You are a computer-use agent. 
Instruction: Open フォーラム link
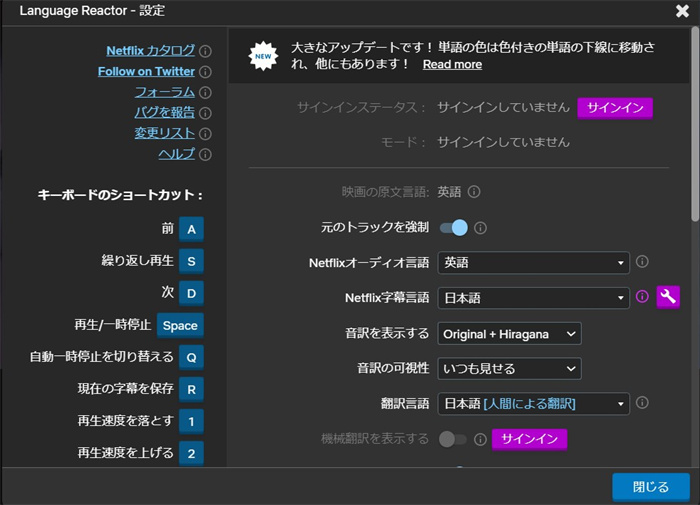pyautogui.click(x=165, y=92)
